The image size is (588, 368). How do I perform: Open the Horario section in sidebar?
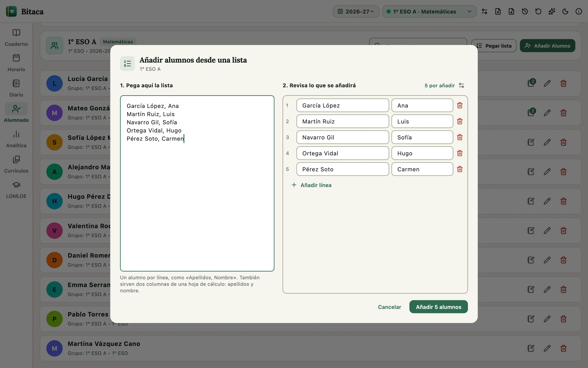16,63
